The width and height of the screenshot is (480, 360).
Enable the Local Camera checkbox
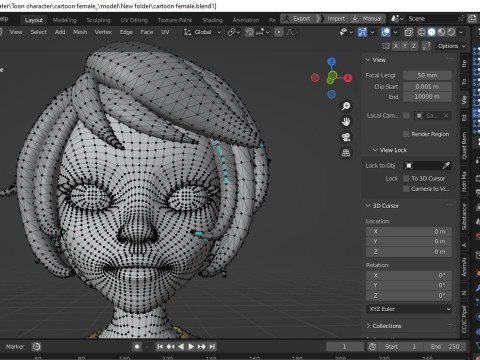406,115
